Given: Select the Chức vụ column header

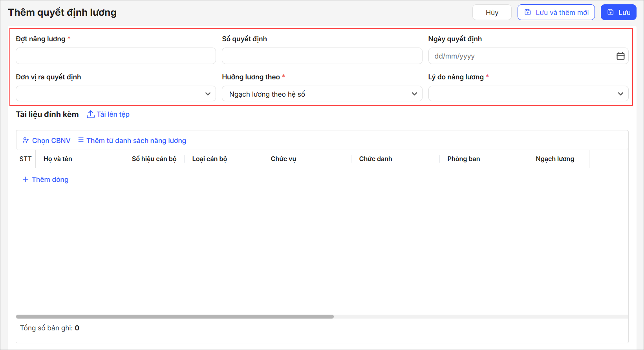Looking at the screenshot, I should [x=283, y=159].
